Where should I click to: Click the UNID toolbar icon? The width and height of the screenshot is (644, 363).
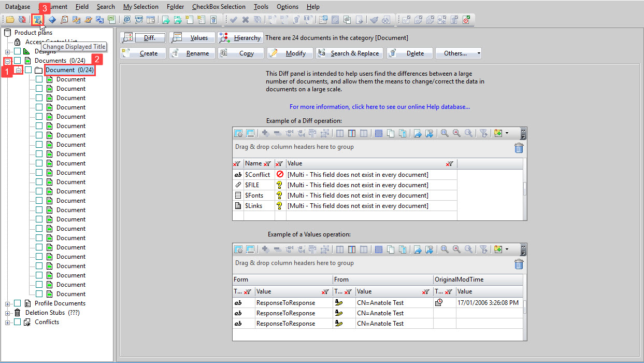pos(138,20)
